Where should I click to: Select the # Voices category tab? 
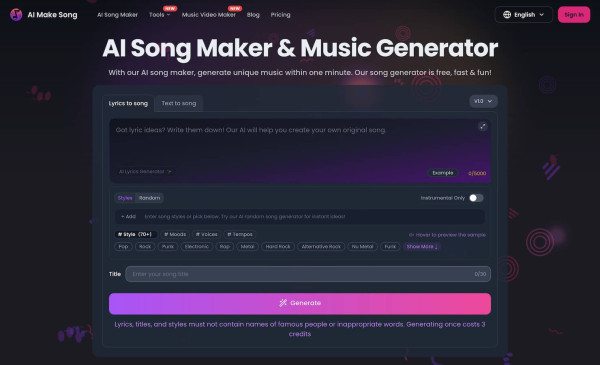coord(207,234)
